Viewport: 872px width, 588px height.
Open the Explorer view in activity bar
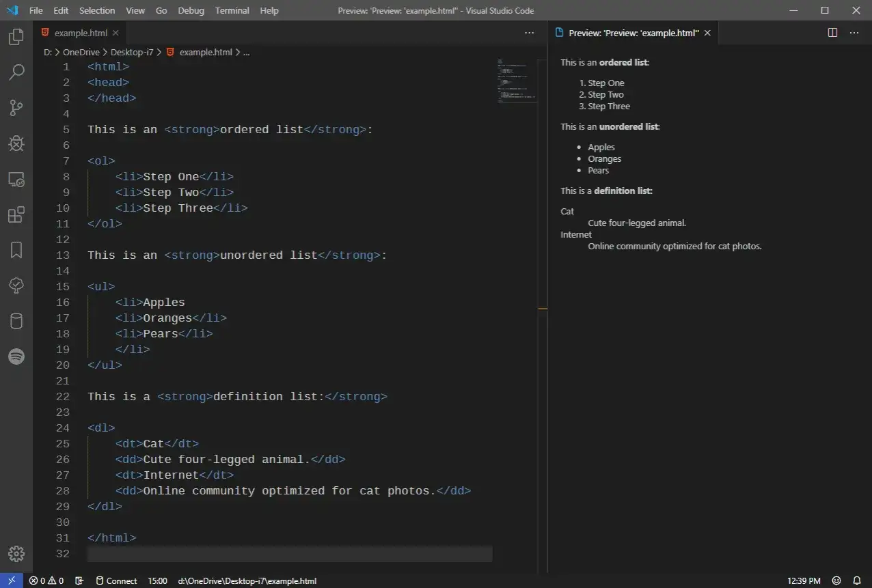(x=16, y=37)
